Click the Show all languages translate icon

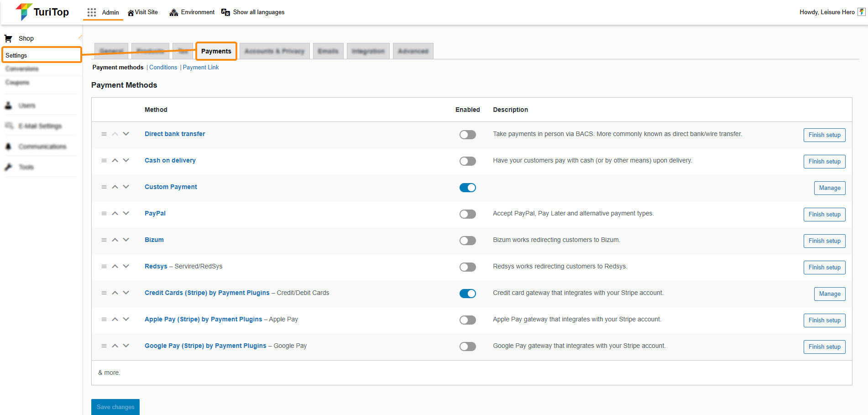click(x=225, y=12)
